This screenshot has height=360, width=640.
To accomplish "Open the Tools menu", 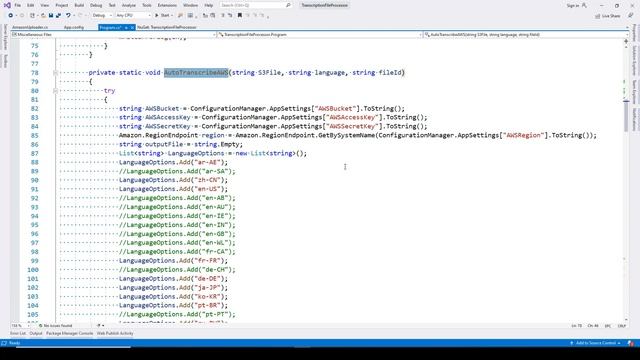I will (x=147, y=5).
